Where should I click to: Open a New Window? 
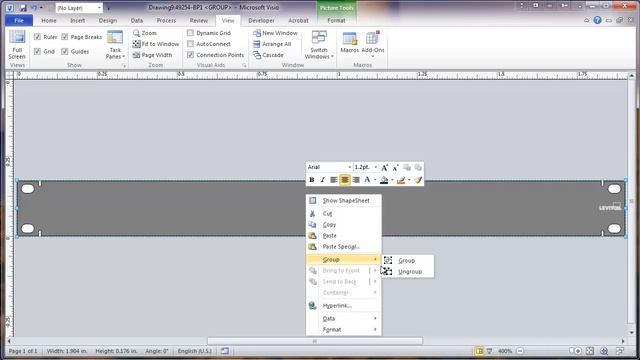click(x=276, y=33)
